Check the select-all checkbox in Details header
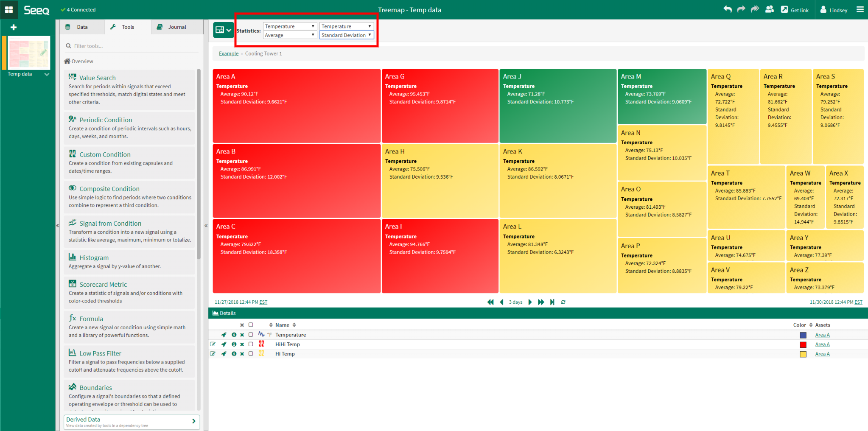868x431 pixels. click(251, 325)
